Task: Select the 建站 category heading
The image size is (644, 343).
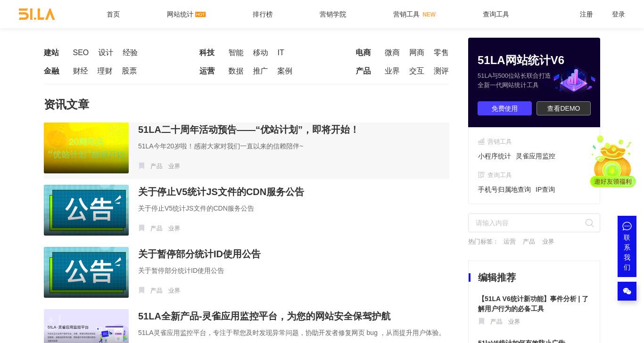Action: (51, 53)
